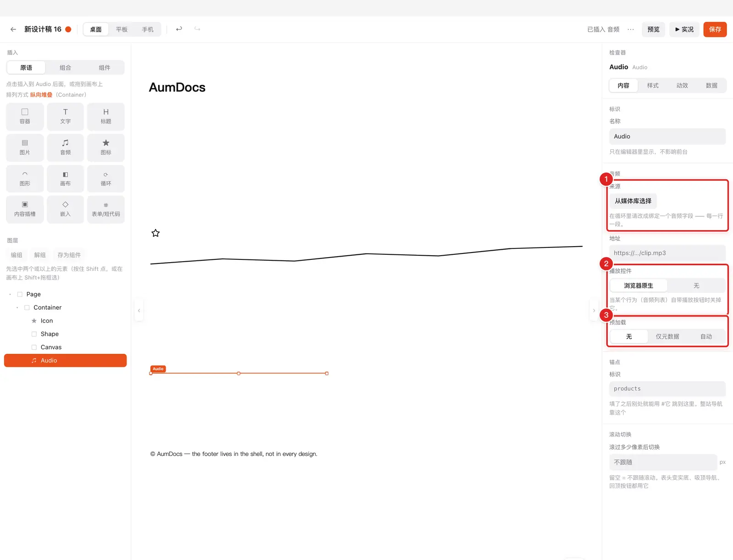This screenshot has height=560, width=733.
Task: Open the 动效 inspector tab
Action: coord(682,86)
